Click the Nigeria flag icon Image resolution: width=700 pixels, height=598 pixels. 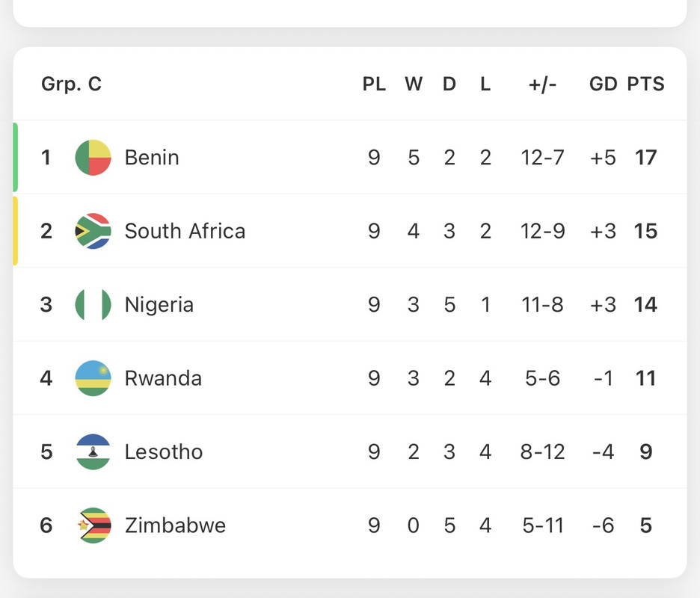point(93,305)
